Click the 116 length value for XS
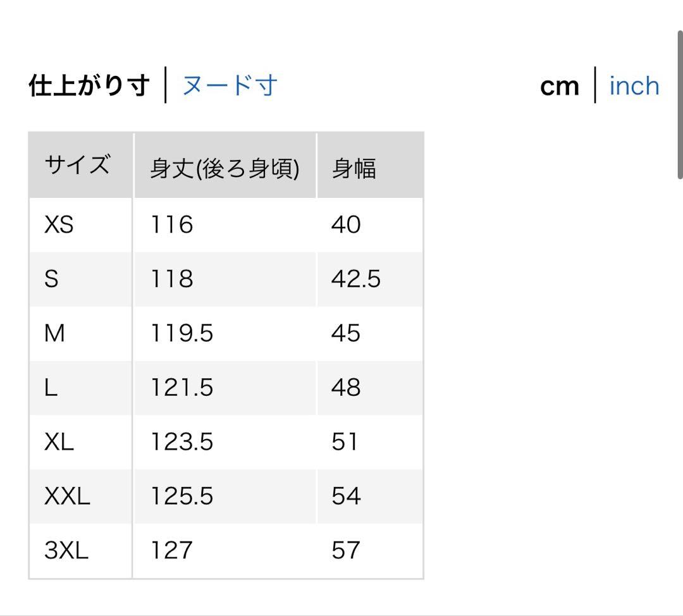Image resolution: width=683 pixels, height=616 pixels. [x=171, y=225]
